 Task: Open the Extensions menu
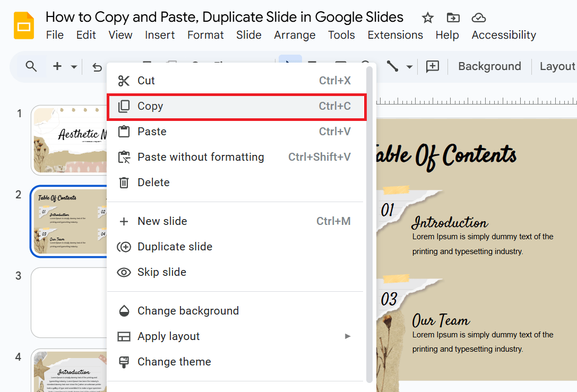[395, 35]
